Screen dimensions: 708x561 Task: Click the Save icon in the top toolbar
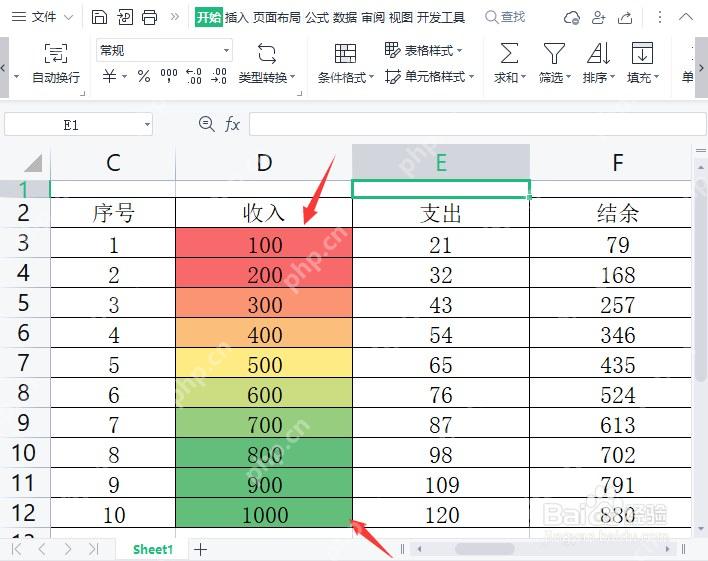pos(99,17)
